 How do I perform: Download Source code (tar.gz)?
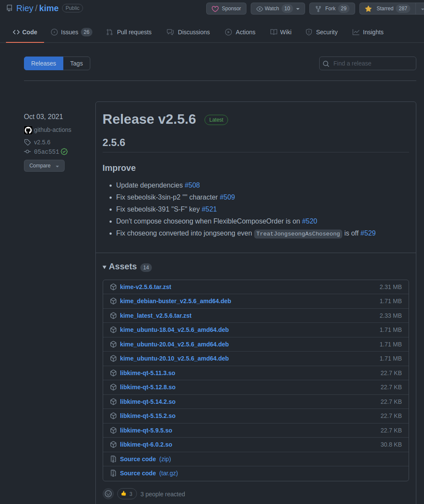click(x=149, y=473)
